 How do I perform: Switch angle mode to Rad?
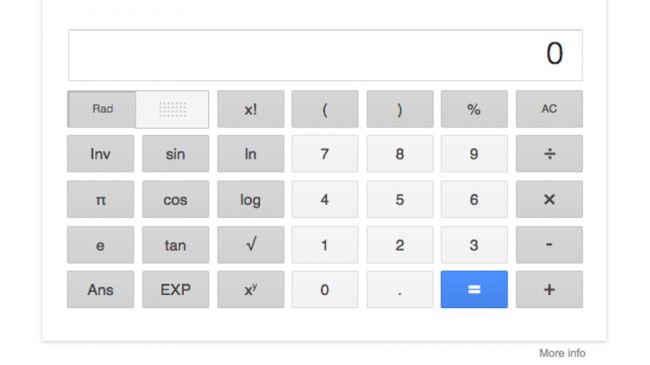pos(102,109)
